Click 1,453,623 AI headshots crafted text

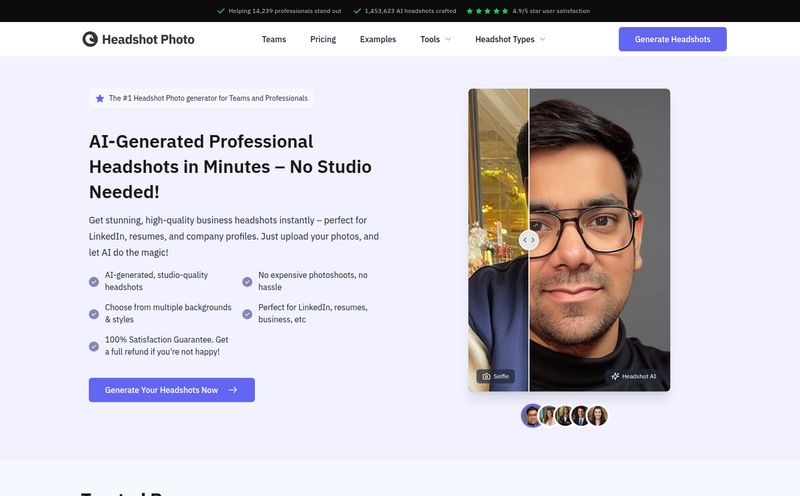(410, 11)
